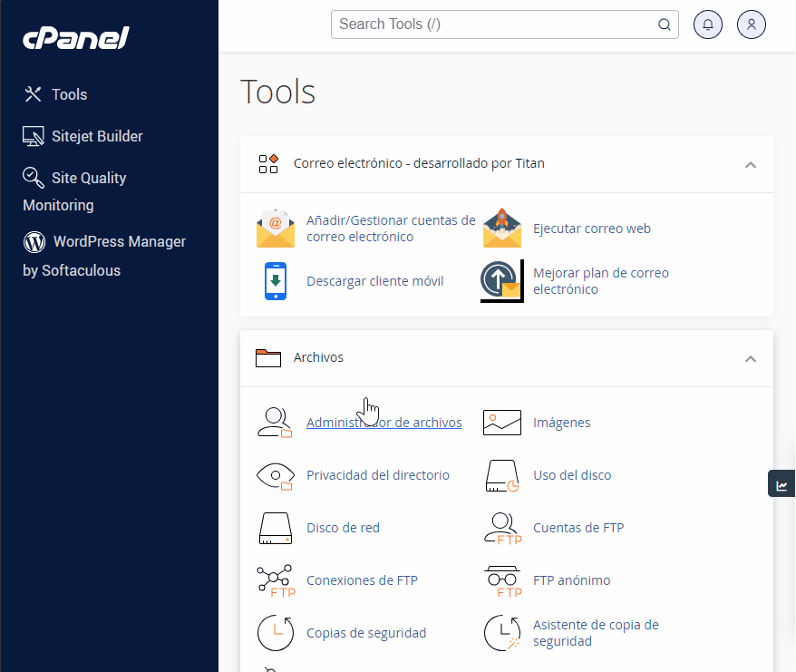Click the disk usage drive icon
Viewport: 796px width, 672px height.
tap(502, 476)
